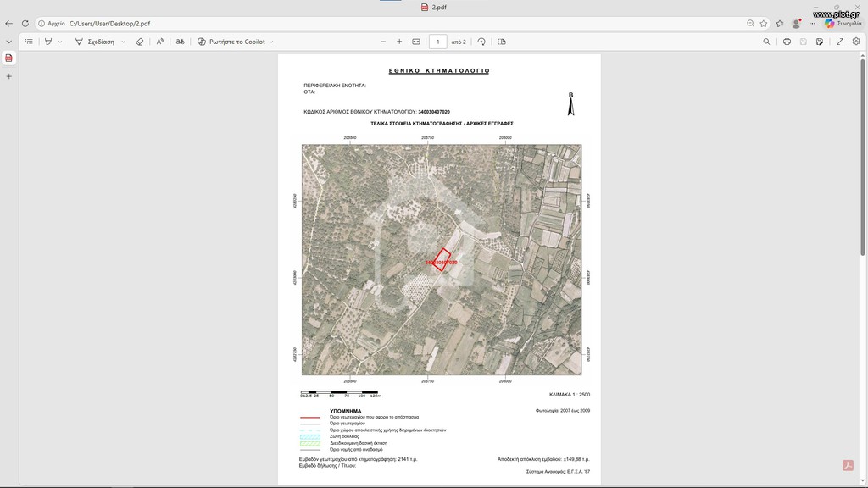Open the address bar zoom indicator
This screenshot has height=488, width=868.
coord(750,23)
